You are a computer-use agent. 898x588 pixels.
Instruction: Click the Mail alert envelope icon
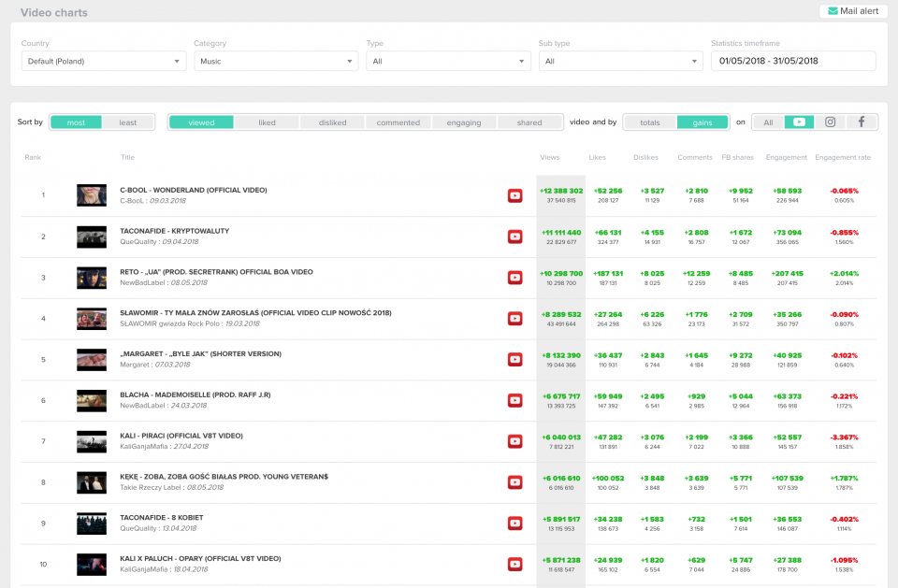[x=833, y=11]
